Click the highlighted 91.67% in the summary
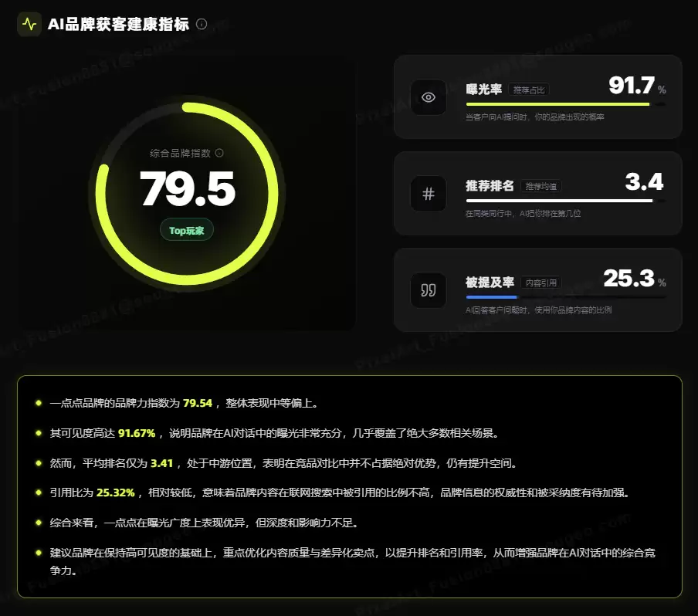The height and width of the screenshot is (616, 698). coord(137,433)
